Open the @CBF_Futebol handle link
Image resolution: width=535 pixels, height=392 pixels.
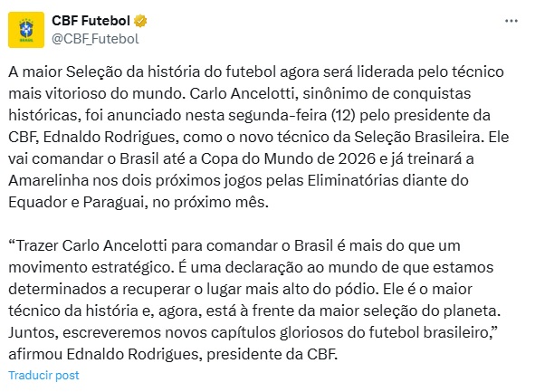coord(95,39)
